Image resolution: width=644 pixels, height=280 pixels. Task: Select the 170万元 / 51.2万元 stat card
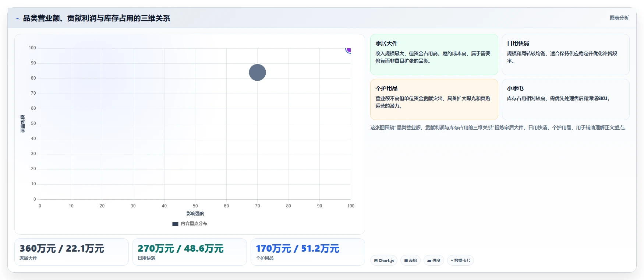pos(308,252)
